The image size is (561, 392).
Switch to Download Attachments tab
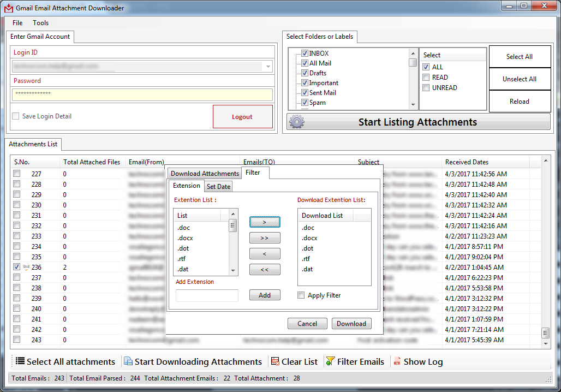205,173
